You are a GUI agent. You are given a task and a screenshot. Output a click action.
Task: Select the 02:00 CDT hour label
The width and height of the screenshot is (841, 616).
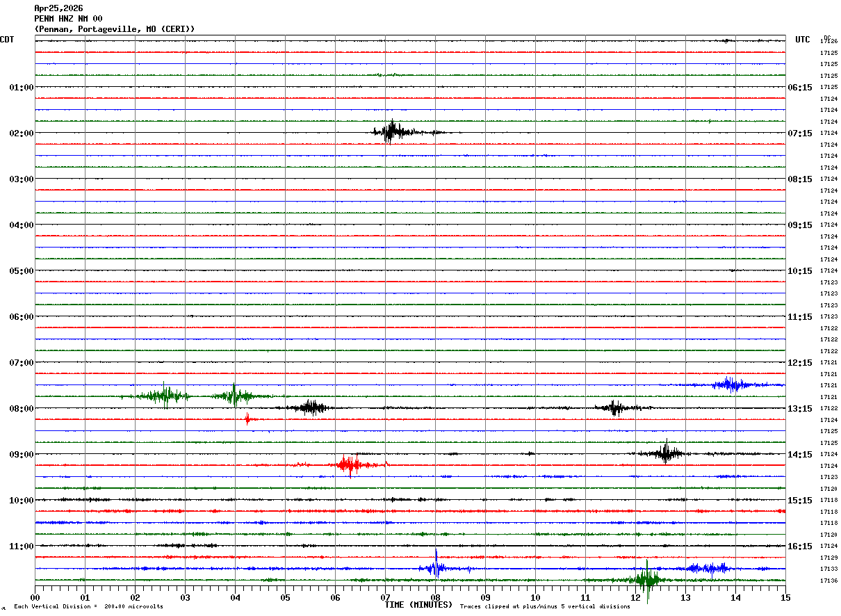pyautogui.click(x=21, y=133)
